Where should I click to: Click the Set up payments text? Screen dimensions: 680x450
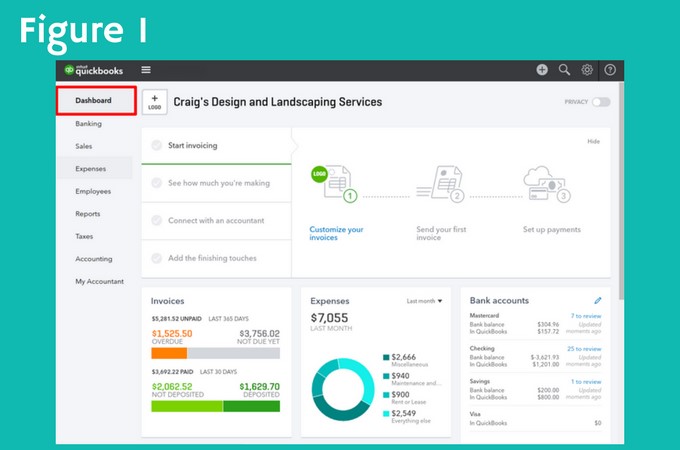[552, 229]
